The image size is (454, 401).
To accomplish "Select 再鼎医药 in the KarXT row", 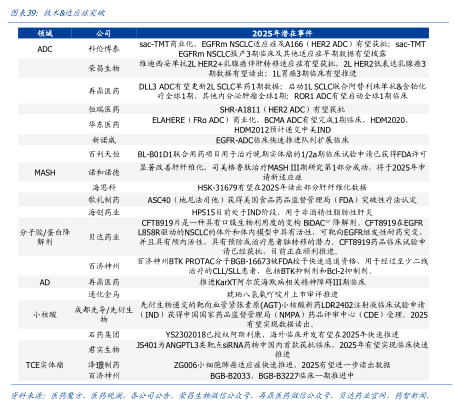I will (x=104, y=282).
